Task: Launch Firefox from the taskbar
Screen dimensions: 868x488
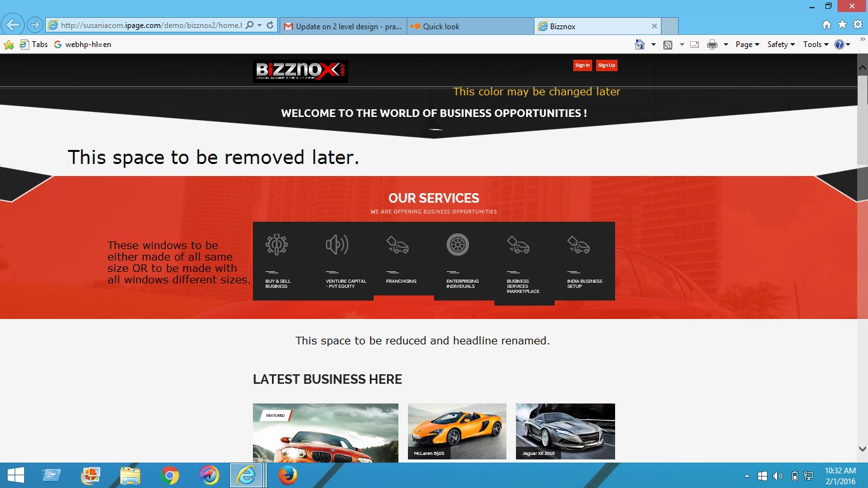Action: 287,475
